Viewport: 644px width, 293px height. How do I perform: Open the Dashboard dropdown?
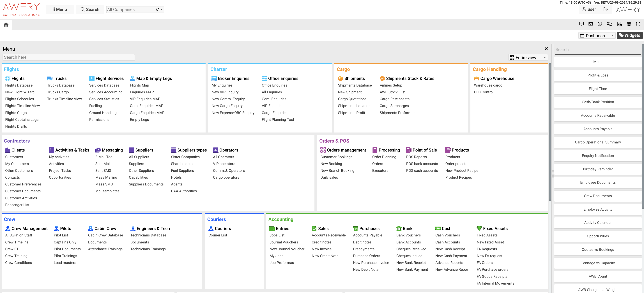(x=597, y=36)
